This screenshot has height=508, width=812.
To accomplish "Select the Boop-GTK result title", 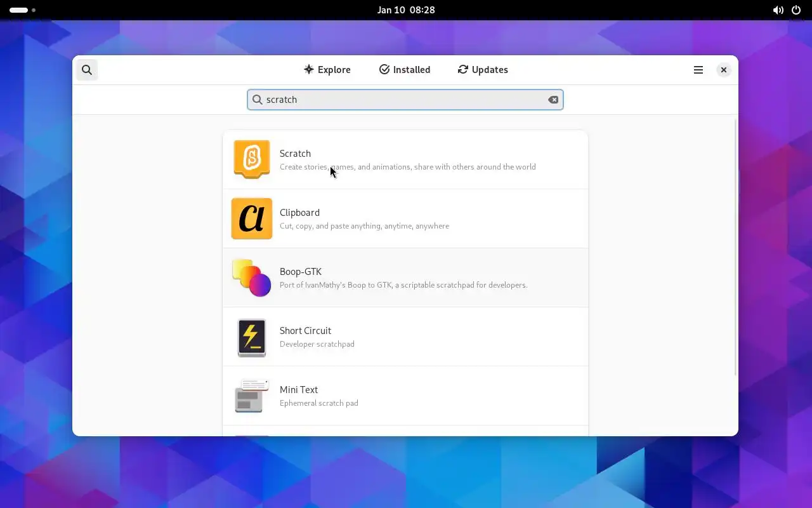I will point(301,272).
